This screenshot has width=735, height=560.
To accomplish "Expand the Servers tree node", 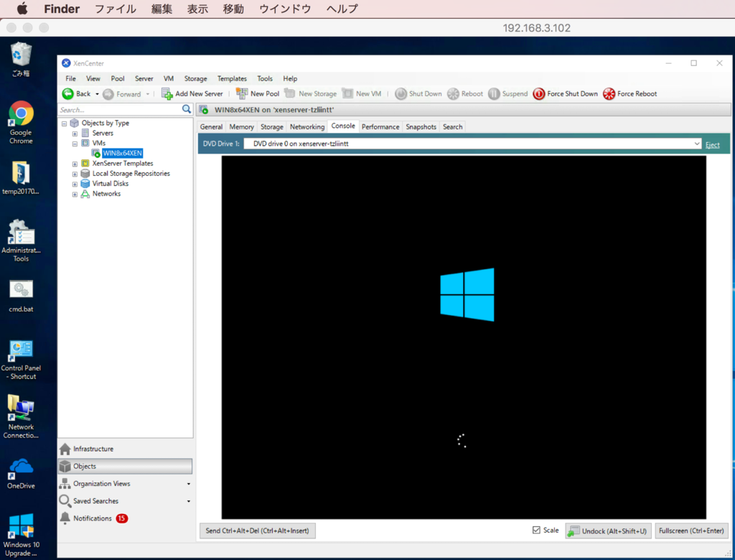I will pos(75,134).
